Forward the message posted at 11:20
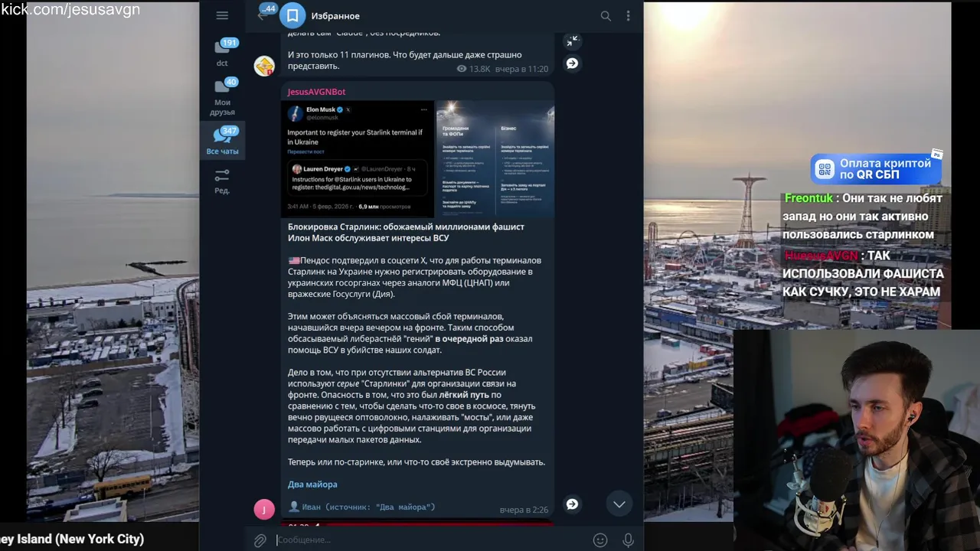Image resolution: width=980 pixels, height=551 pixels. pyautogui.click(x=572, y=64)
